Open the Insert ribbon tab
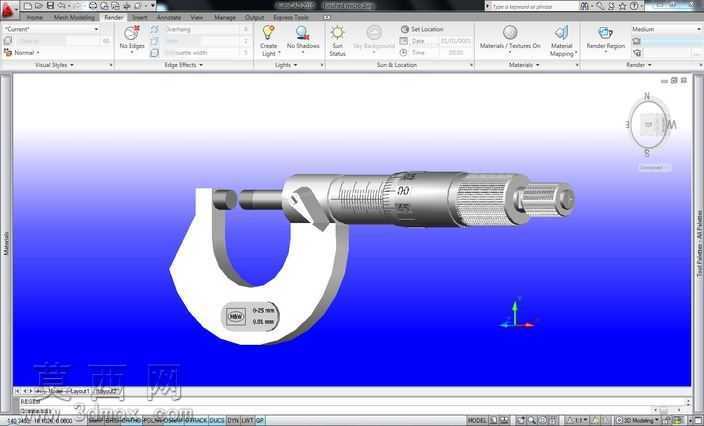 coord(140,18)
